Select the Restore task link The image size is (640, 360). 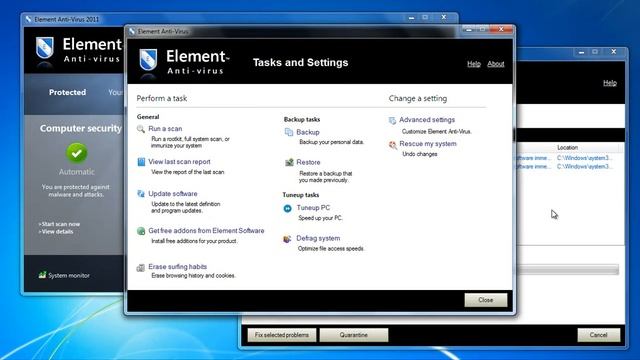click(x=308, y=162)
